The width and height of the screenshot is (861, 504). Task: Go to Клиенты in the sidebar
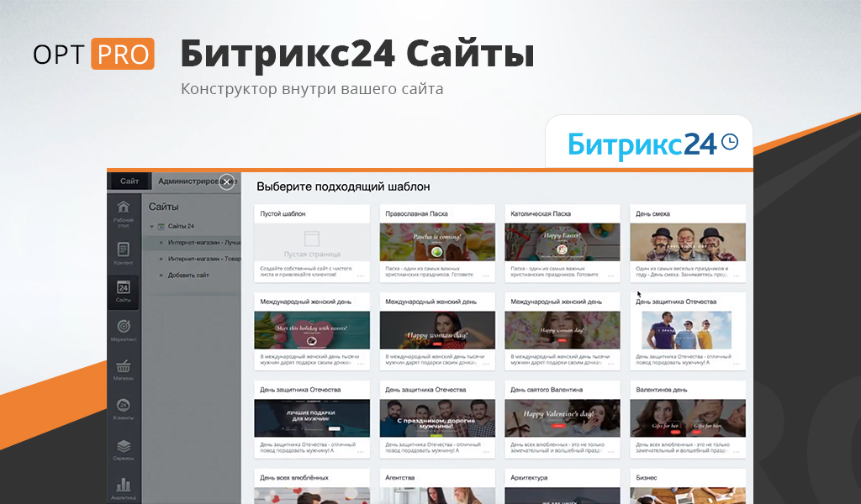(123, 408)
